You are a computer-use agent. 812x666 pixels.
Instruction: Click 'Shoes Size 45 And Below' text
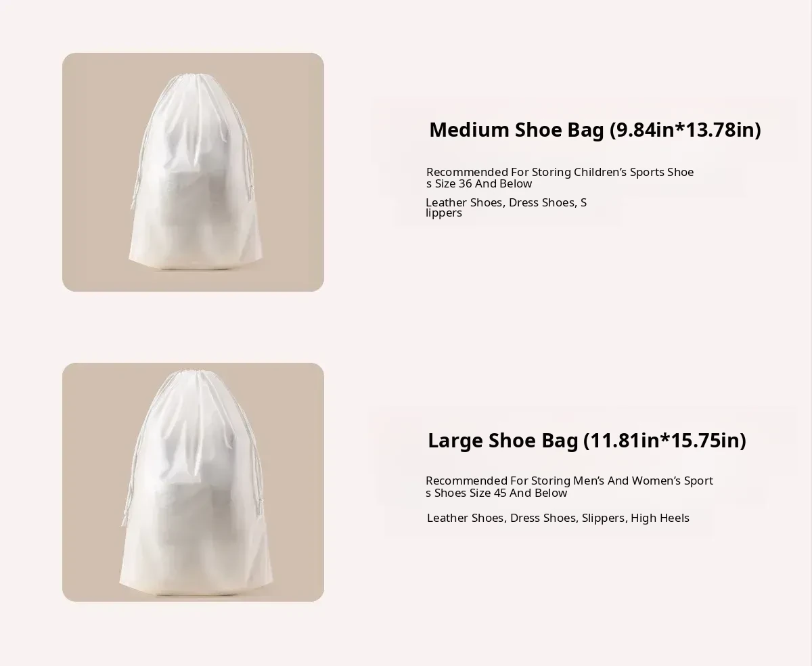(x=501, y=493)
